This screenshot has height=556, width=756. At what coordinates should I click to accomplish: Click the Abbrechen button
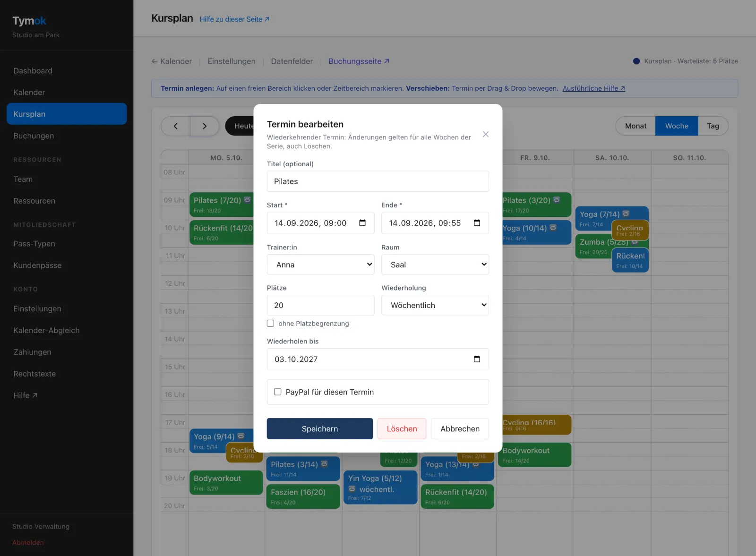(460, 429)
